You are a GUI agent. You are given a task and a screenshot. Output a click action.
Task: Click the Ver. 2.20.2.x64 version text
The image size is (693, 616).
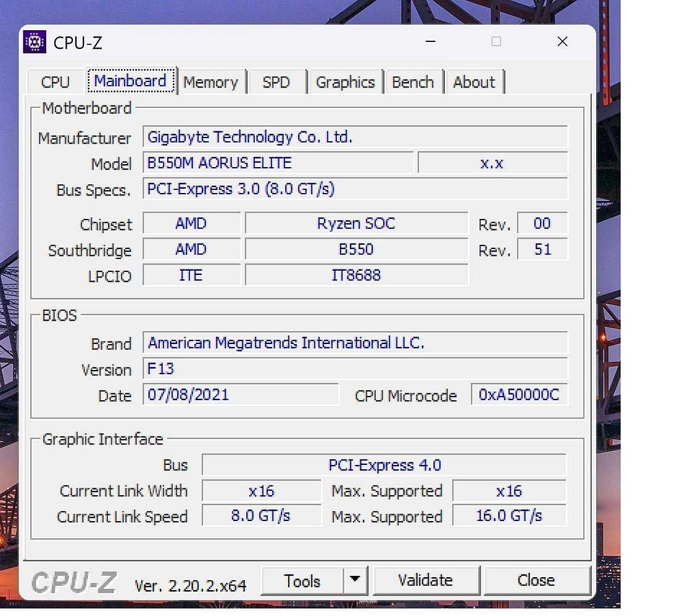pos(191,586)
